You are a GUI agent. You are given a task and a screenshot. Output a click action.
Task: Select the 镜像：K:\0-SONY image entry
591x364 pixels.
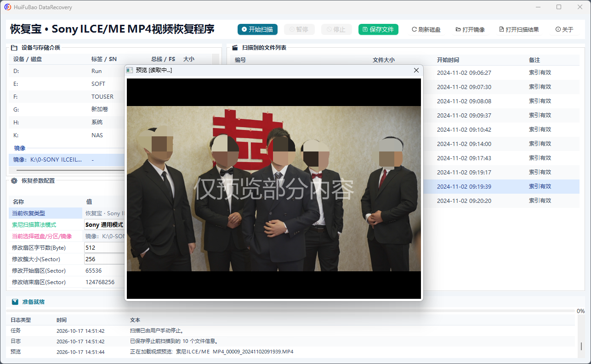point(67,160)
